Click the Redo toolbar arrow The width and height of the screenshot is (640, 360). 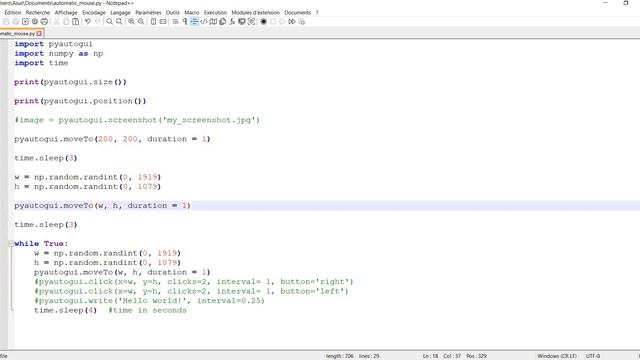pos(98,22)
